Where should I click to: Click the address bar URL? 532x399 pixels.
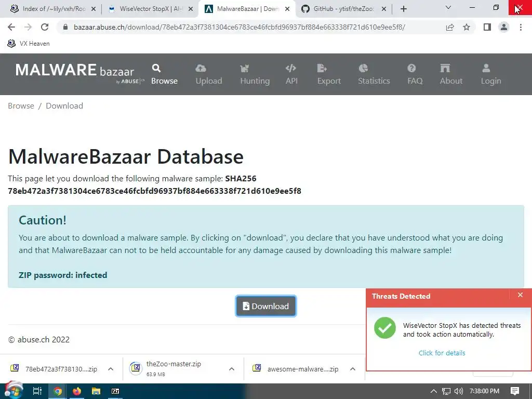pyautogui.click(x=239, y=27)
